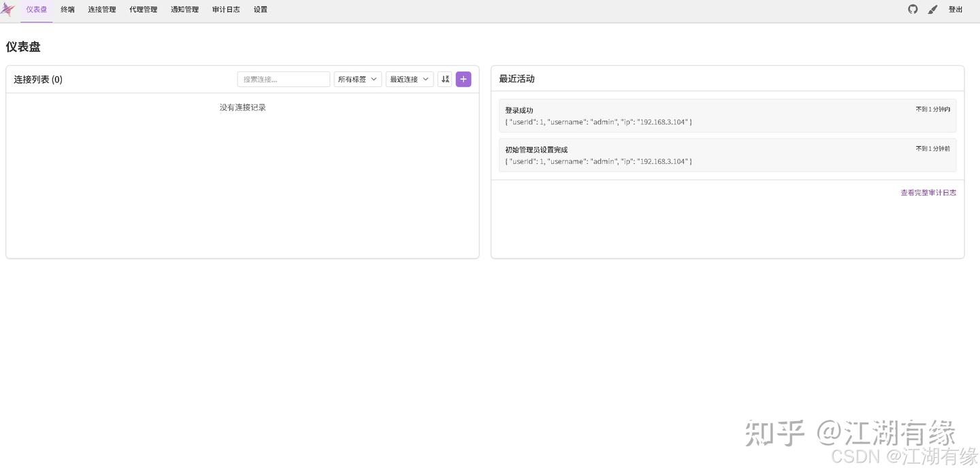This screenshot has height=472, width=980.
Task: Switch to the 终端 tab
Action: coord(67,10)
